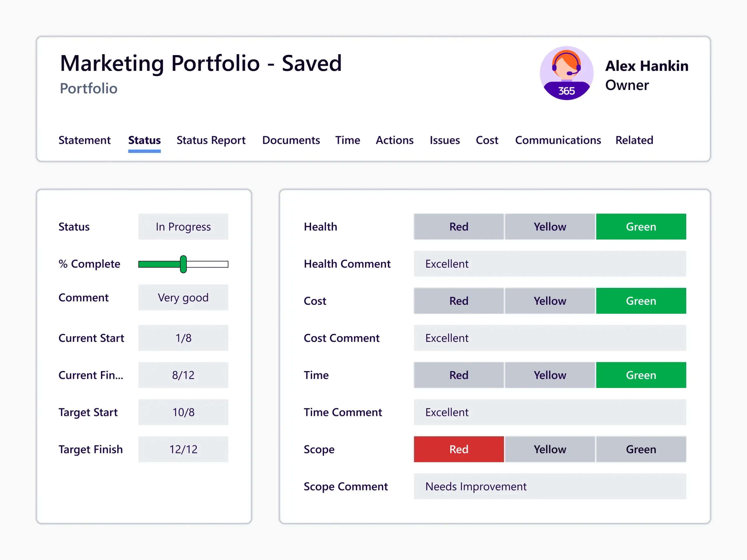Image resolution: width=747 pixels, height=560 pixels.
Task: Open the Current Start date field
Action: pos(183,338)
